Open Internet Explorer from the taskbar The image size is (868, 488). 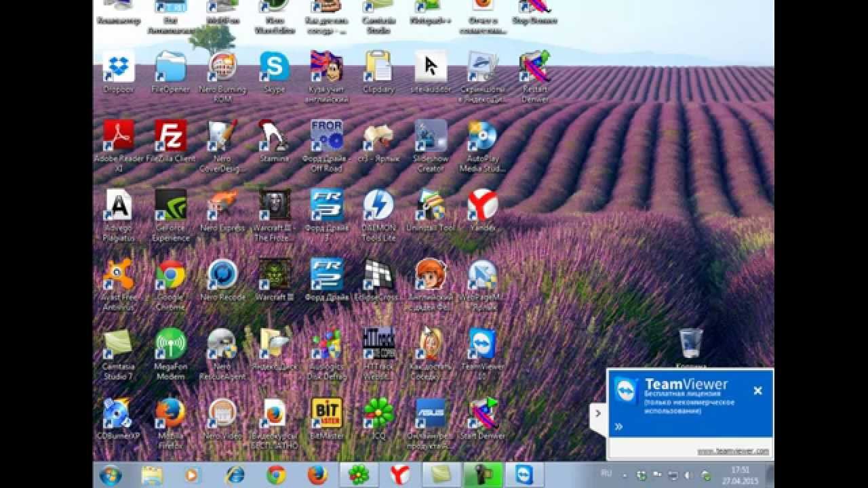pos(235,475)
